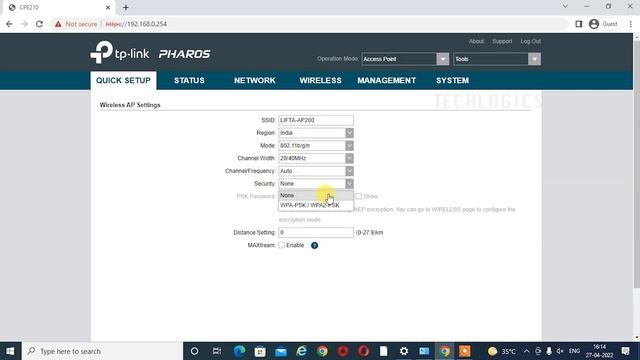Collapse the Security dropdown arrow

[349, 184]
